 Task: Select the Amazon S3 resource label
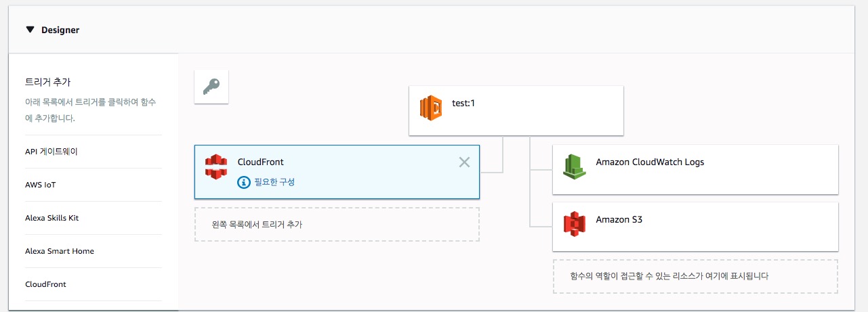(619, 219)
